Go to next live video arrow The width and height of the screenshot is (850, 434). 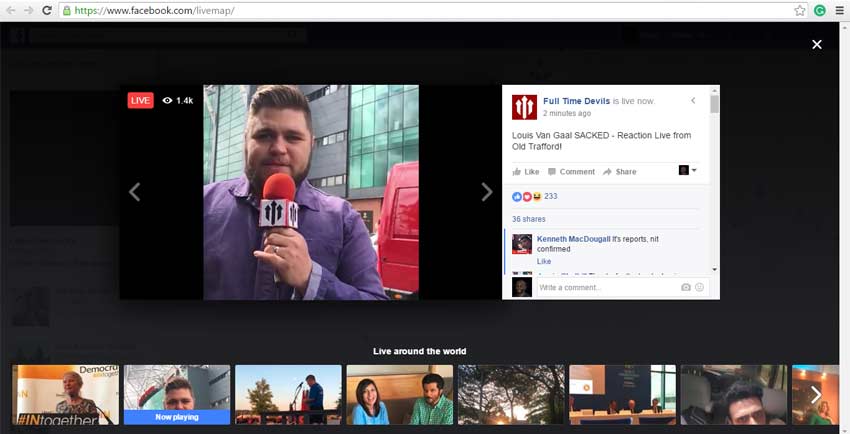click(x=487, y=192)
